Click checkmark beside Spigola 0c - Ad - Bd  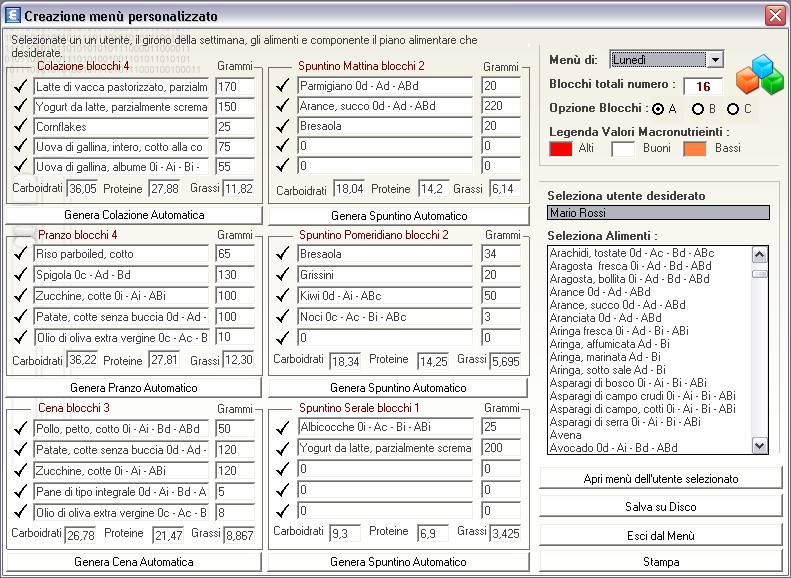(x=20, y=274)
